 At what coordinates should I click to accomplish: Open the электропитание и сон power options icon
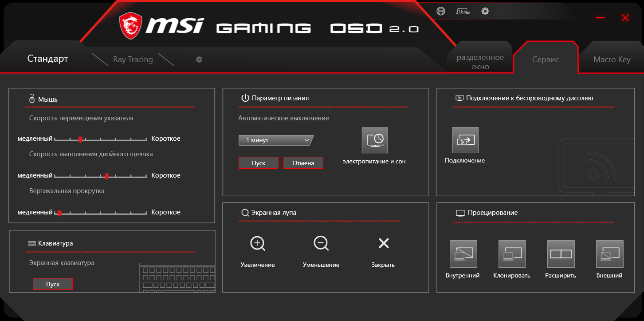coord(375,140)
